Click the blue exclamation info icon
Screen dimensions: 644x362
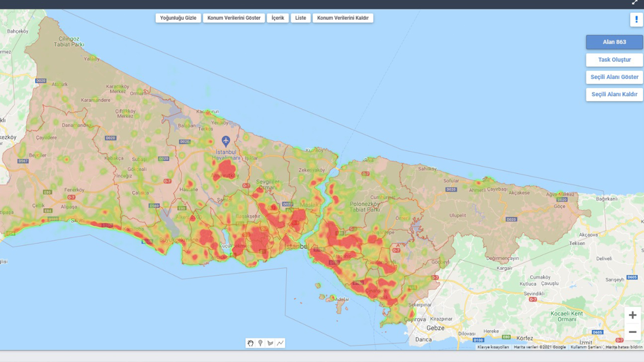coord(636,19)
